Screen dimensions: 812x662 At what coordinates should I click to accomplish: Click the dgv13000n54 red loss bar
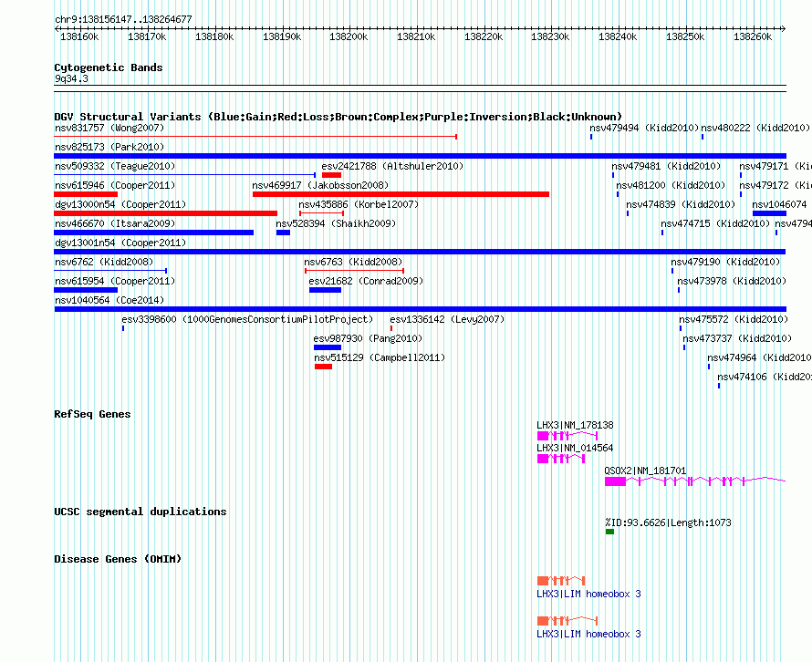(x=166, y=213)
